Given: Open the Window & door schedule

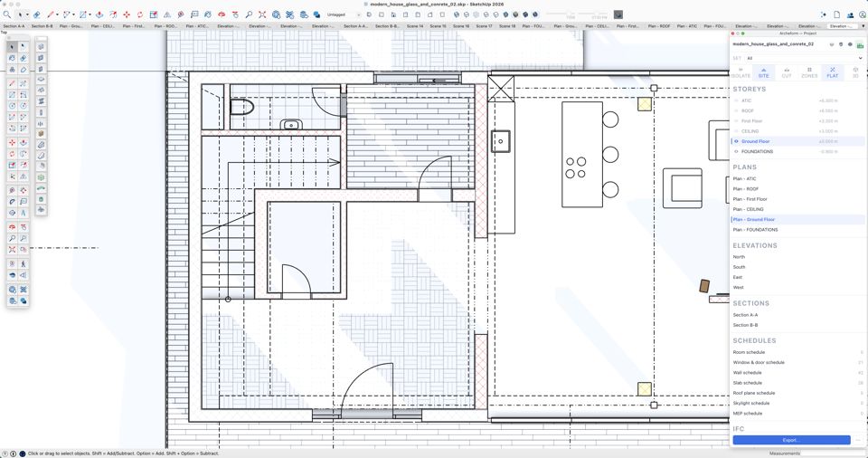Looking at the screenshot, I should [759, 363].
